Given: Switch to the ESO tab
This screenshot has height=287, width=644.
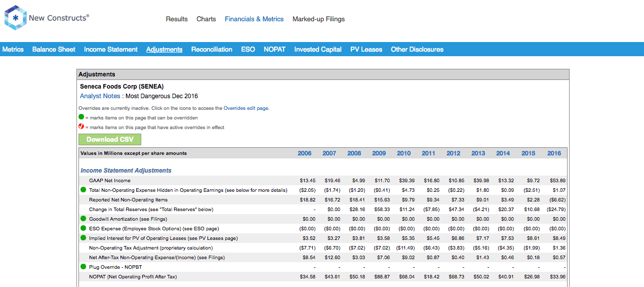Looking at the screenshot, I should pos(248,49).
